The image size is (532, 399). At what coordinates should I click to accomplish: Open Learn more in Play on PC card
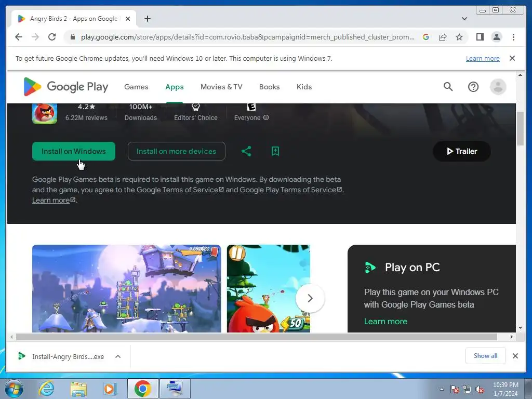385,321
